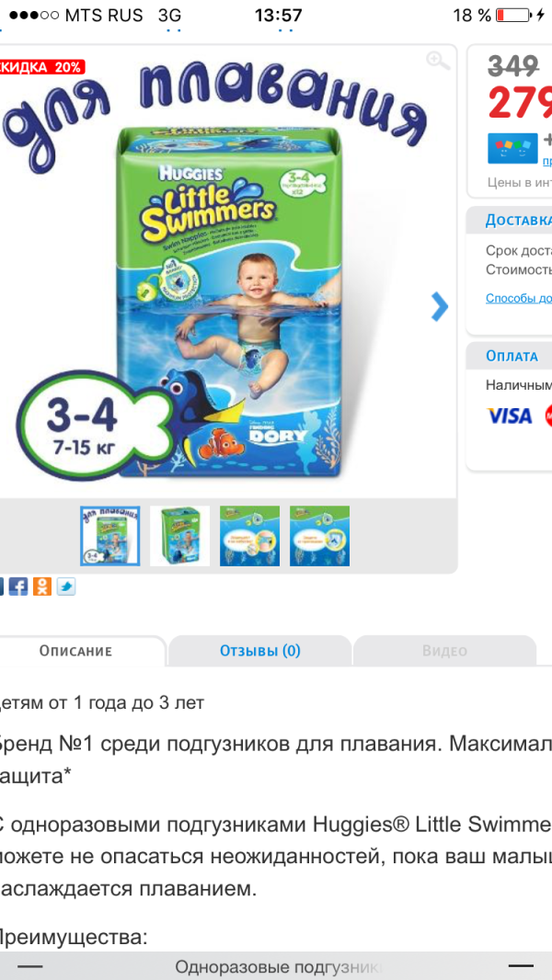Tap the Оплата section header
This screenshot has height=980, width=552.
510,357
